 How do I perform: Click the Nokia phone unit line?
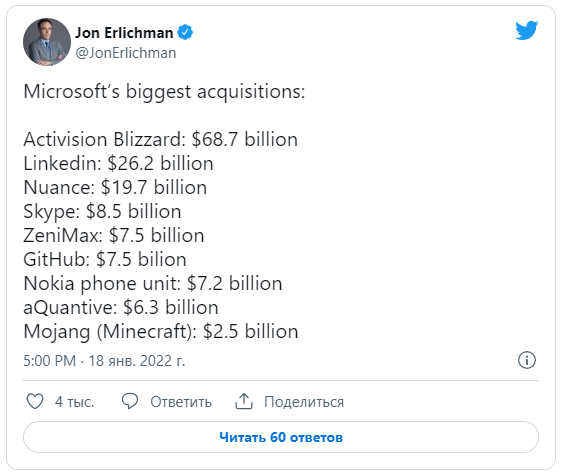point(153,284)
